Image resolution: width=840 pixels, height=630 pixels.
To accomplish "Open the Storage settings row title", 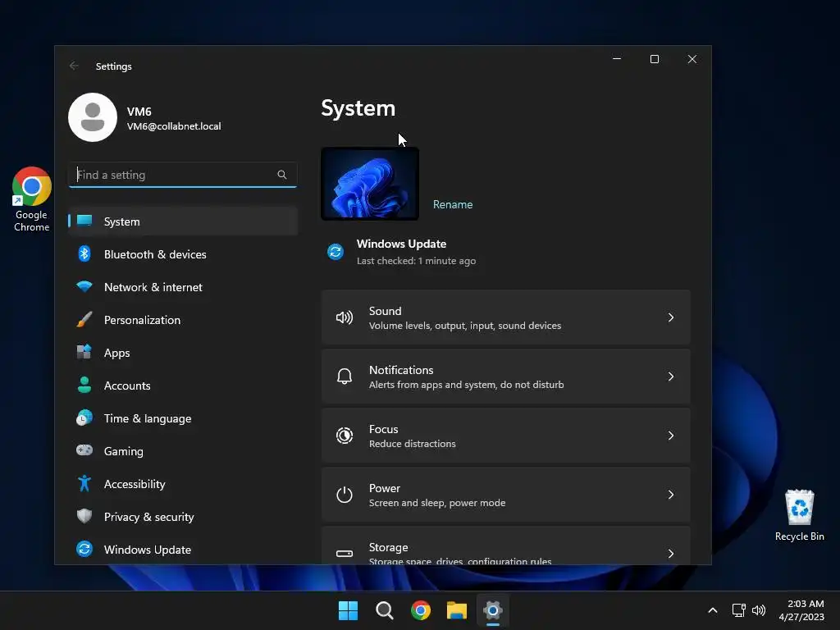I will 388,547.
